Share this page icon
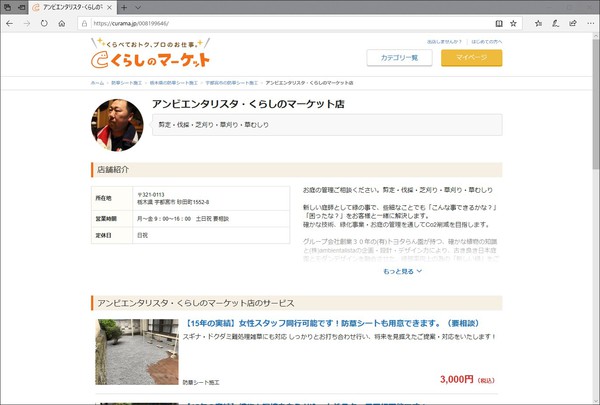This screenshot has height=405, width=600. [x=573, y=23]
